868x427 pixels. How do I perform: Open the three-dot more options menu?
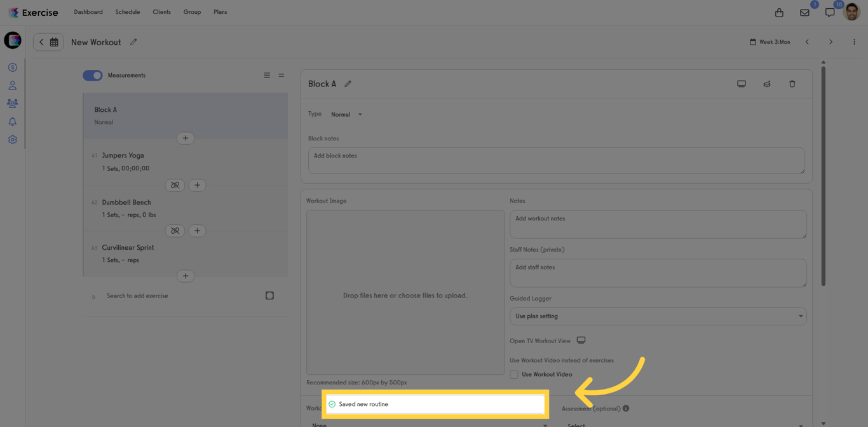click(x=854, y=42)
